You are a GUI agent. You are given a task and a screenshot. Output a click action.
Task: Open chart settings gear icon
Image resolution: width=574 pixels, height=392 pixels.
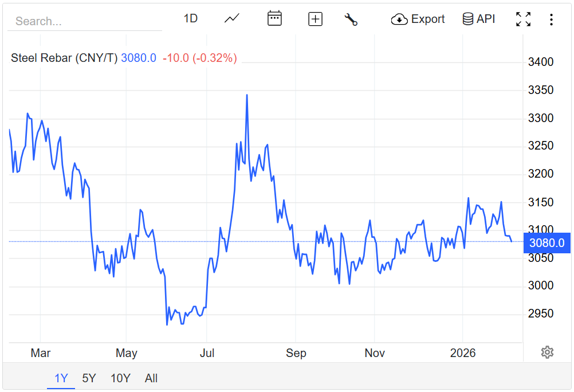[x=547, y=352]
